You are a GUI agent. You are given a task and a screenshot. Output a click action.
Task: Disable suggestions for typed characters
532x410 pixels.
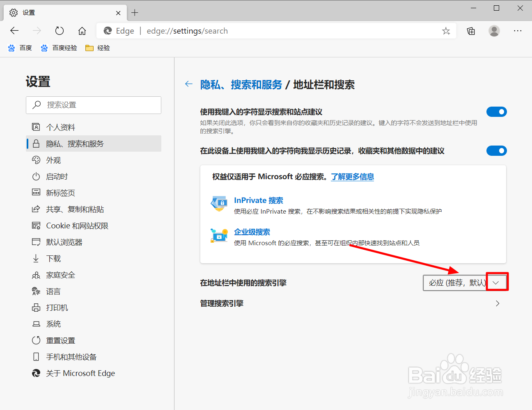(497, 112)
